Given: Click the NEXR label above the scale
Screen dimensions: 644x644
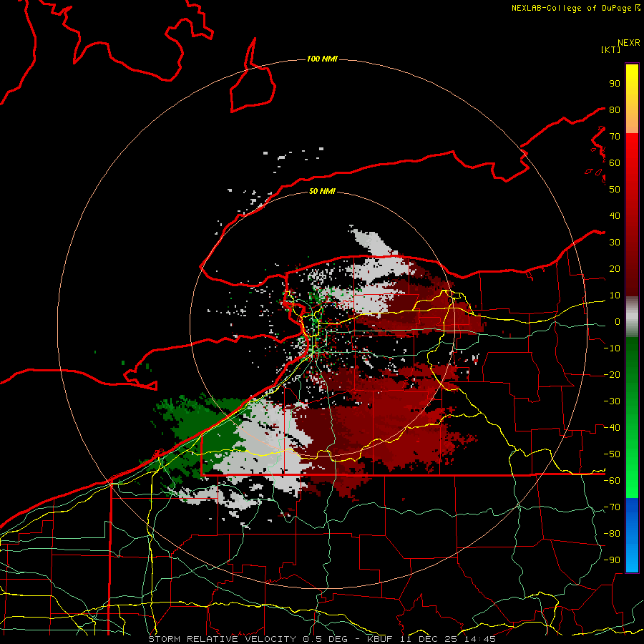Looking at the screenshot, I should pos(628,43).
